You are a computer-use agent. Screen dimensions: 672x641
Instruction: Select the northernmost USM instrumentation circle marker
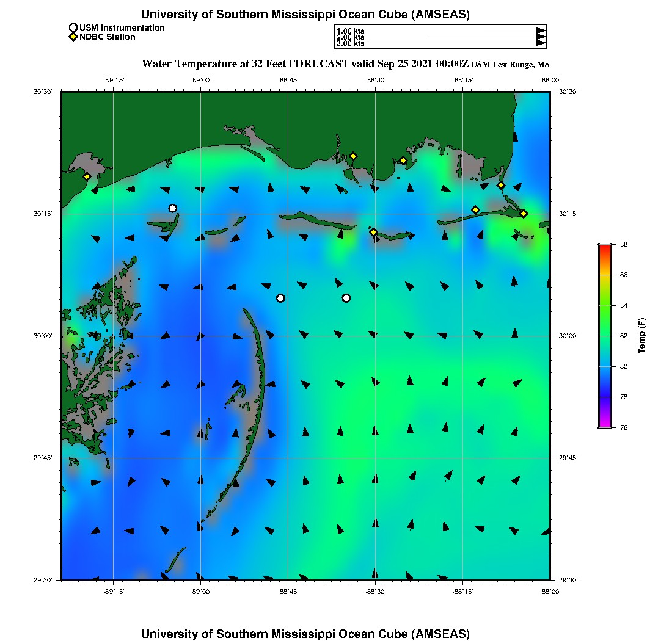click(x=173, y=208)
